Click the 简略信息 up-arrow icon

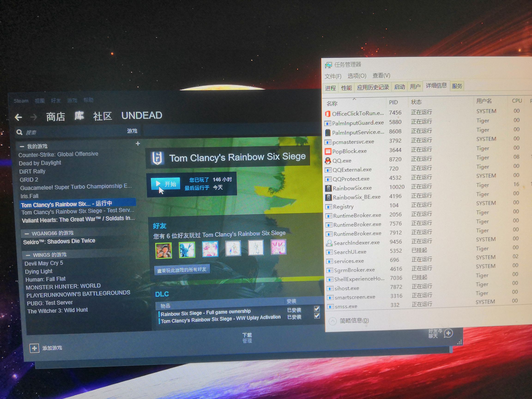333,321
